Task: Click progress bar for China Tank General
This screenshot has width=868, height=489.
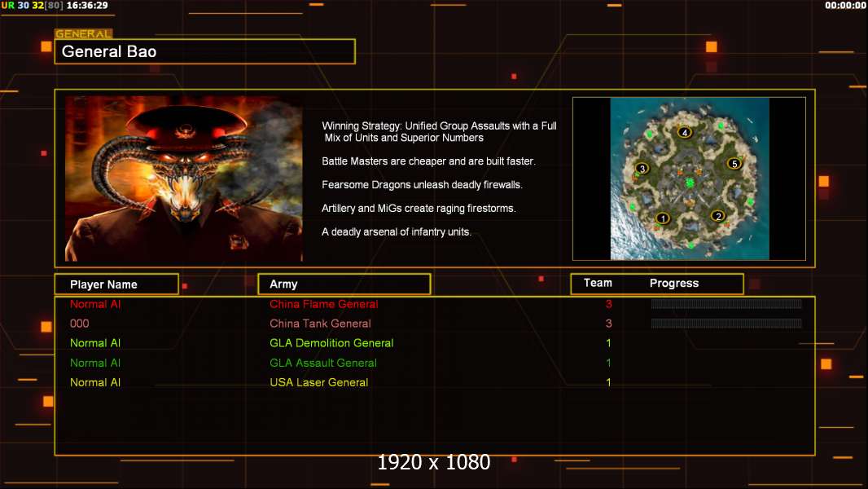Action: (726, 324)
